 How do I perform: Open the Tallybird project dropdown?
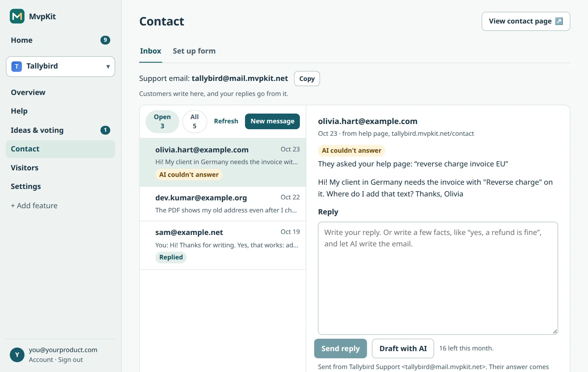(x=60, y=67)
